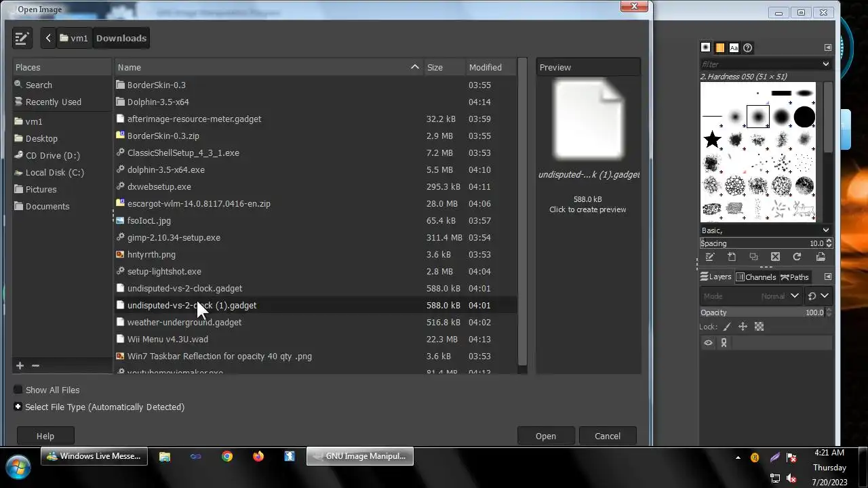
Task: Select Local Disk (C:) in Places
Action: (55, 172)
